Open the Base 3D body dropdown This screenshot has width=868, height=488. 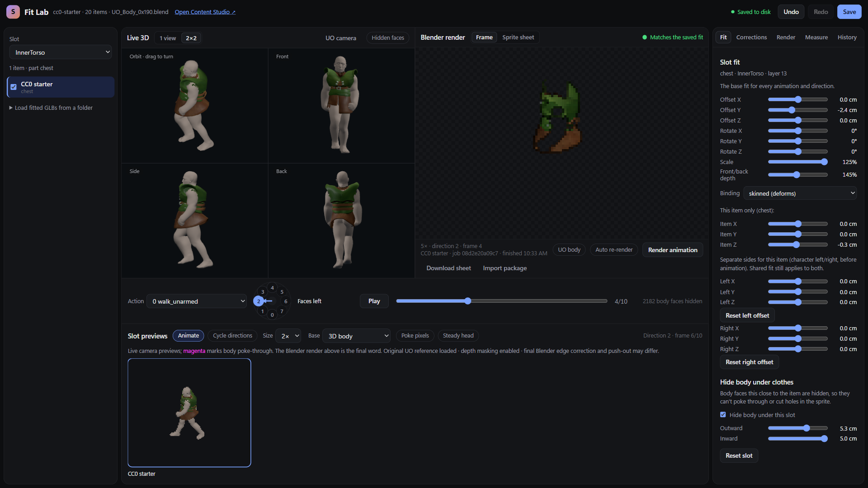357,336
